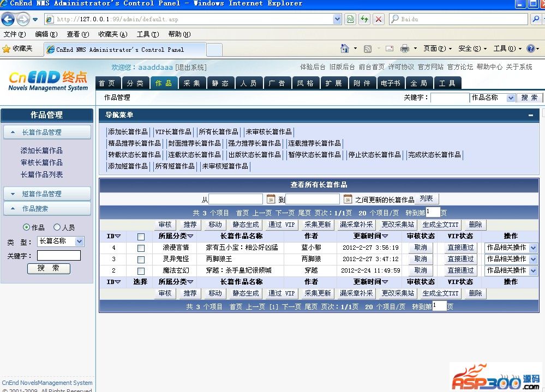Image resolution: width=545 pixels, height=392 pixels.
Task: Click 直接通过 VIP status for row ID 2
Action: 460,270
